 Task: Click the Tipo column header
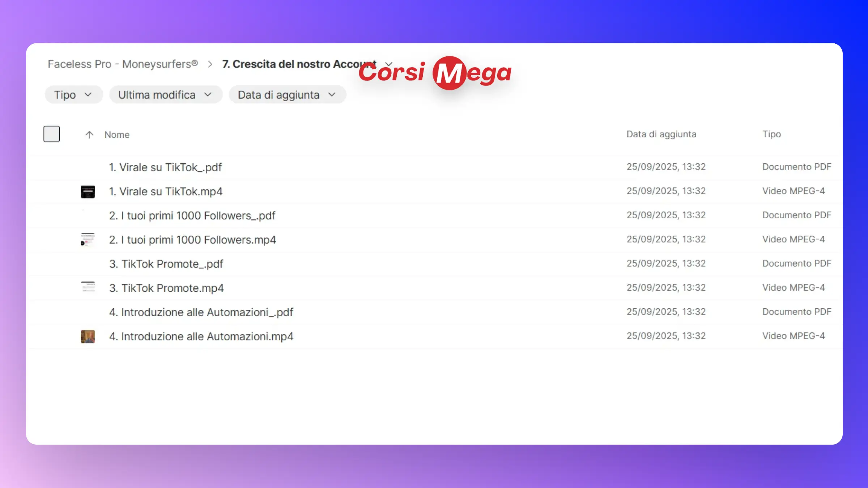771,134
